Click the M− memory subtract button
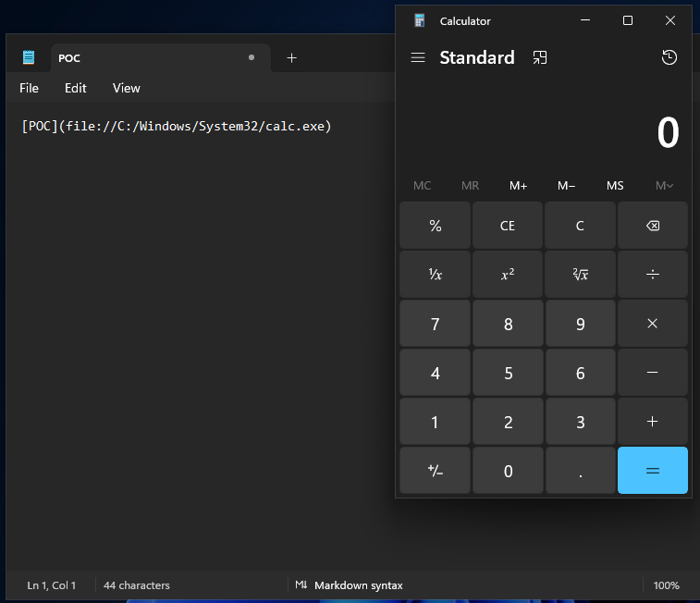 click(x=567, y=186)
